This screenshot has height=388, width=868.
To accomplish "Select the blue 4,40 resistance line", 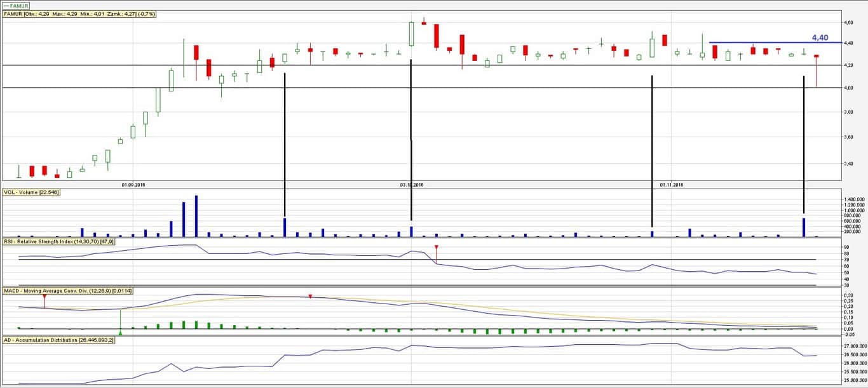I will 763,43.
